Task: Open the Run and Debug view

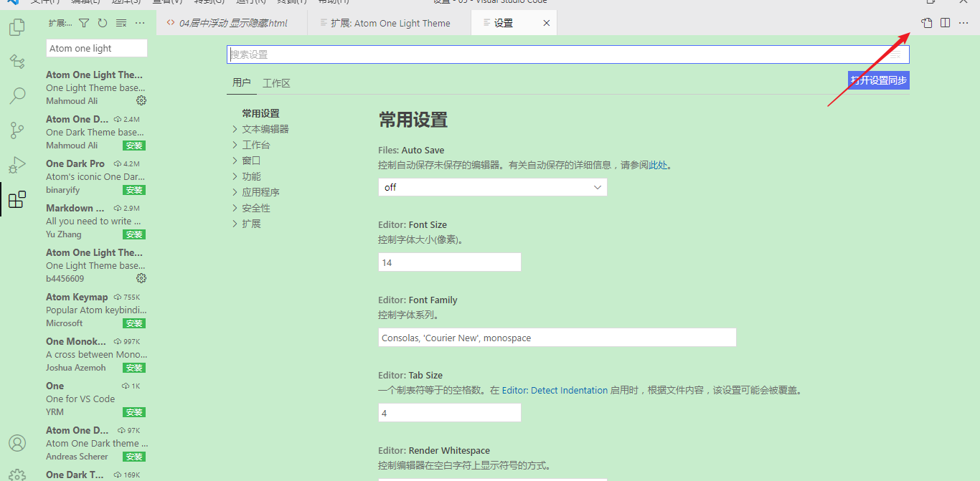Action: (x=17, y=165)
